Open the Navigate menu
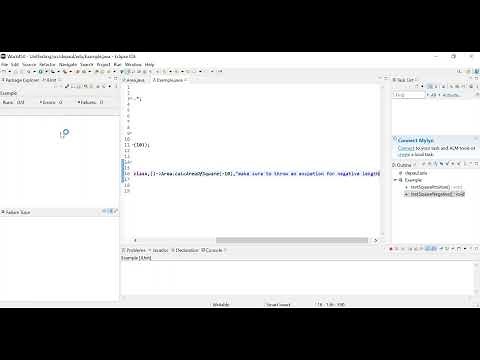The width and height of the screenshot is (480, 360). tap(68, 65)
